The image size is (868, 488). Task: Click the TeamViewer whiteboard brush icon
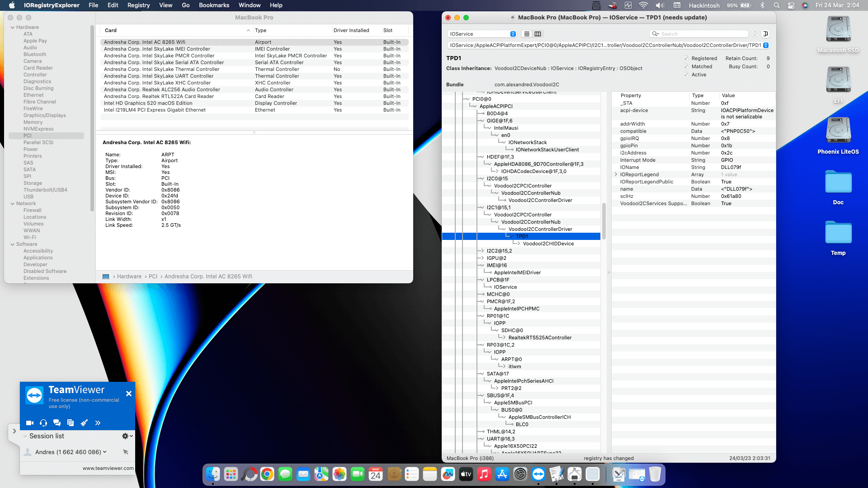click(x=84, y=423)
